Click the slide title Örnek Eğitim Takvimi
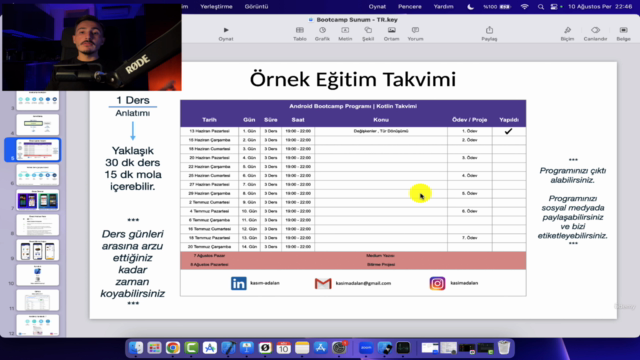The image size is (640, 360). click(353, 79)
